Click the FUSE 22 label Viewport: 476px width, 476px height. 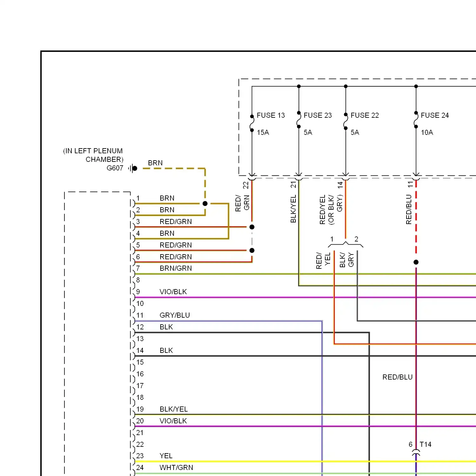coord(365,116)
